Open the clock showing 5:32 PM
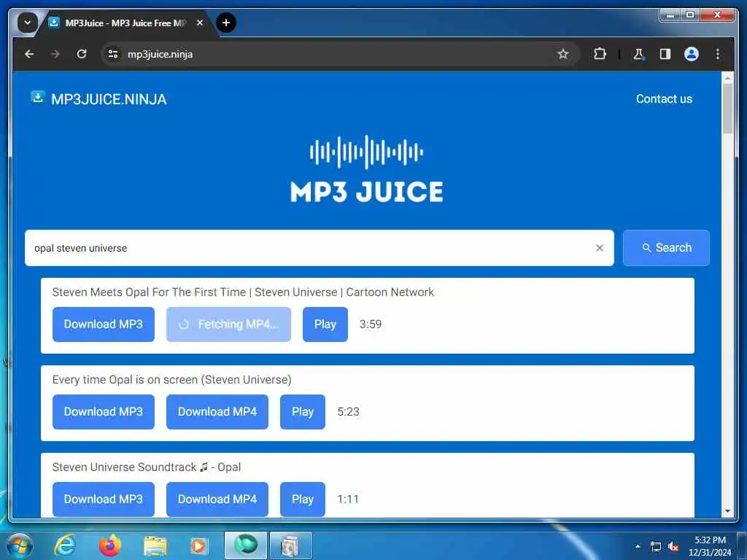The height and width of the screenshot is (560, 747). coord(710,546)
